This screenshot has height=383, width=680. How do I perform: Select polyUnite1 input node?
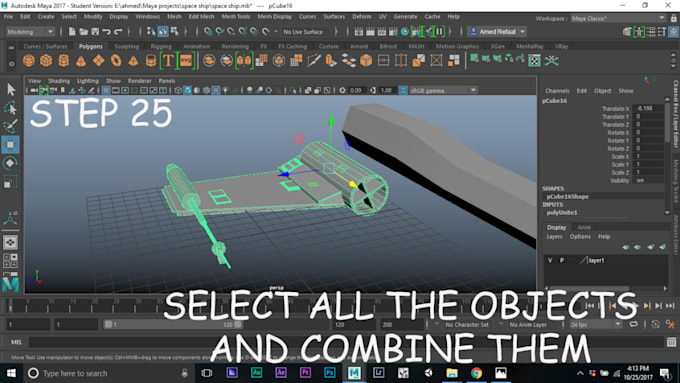click(562, 213)
